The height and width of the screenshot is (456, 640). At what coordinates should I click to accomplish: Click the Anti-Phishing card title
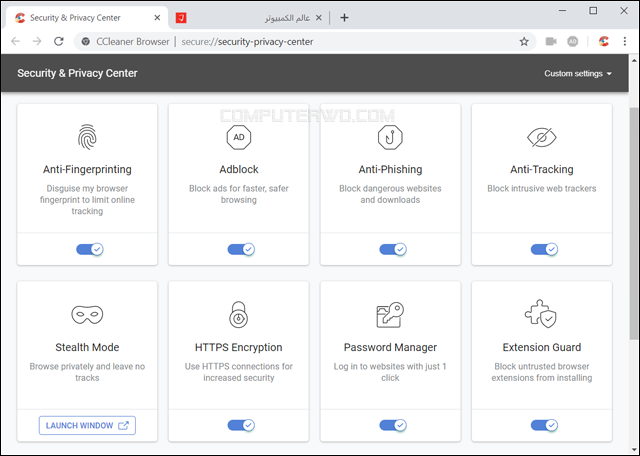point(390,169)
